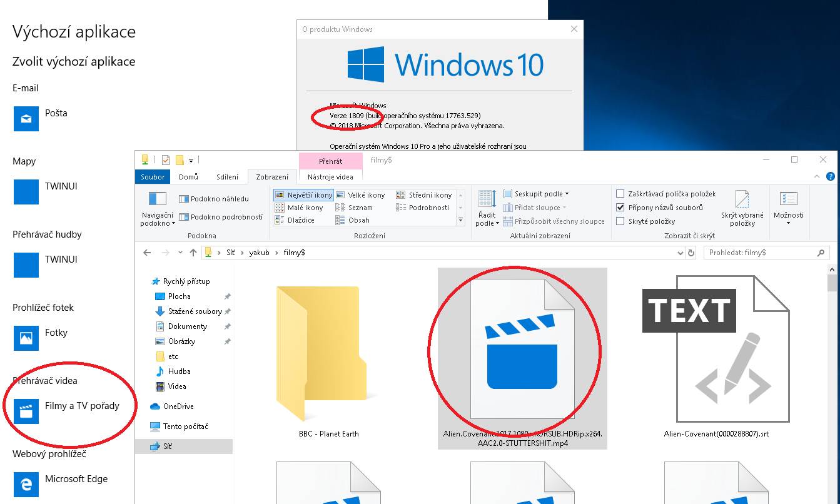The height and width of the screenshot is (504, 840).
Task: Click Skrýt vybrané položky
Action: 742,209
